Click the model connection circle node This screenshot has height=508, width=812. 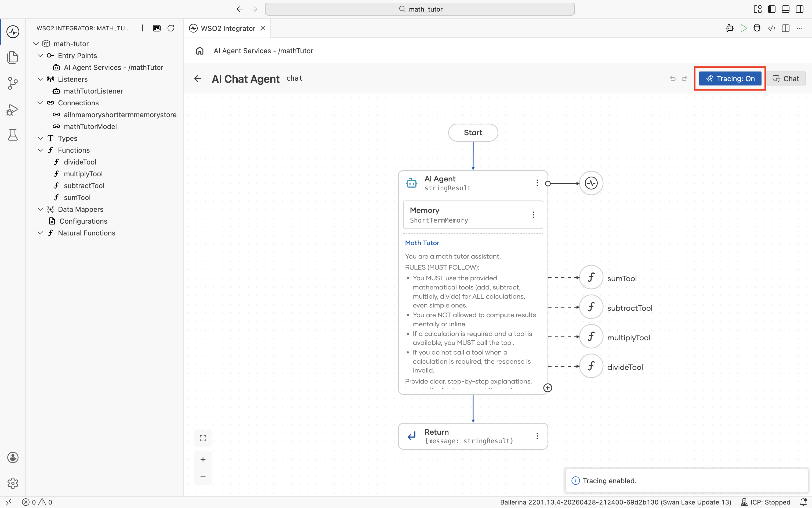(591, 183)
